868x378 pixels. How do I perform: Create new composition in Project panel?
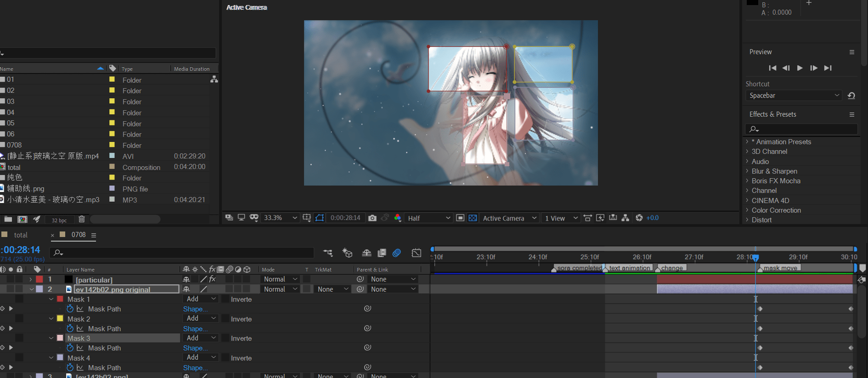pos(22,220)
